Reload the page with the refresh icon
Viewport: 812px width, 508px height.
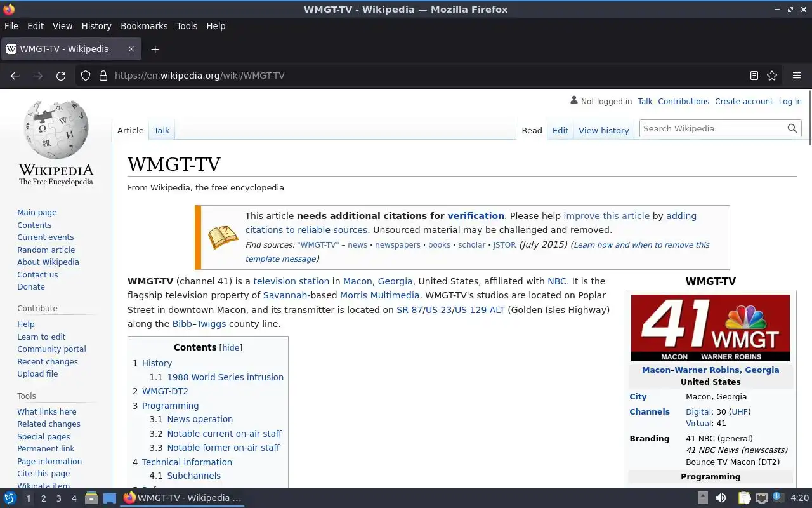point(61,76)
